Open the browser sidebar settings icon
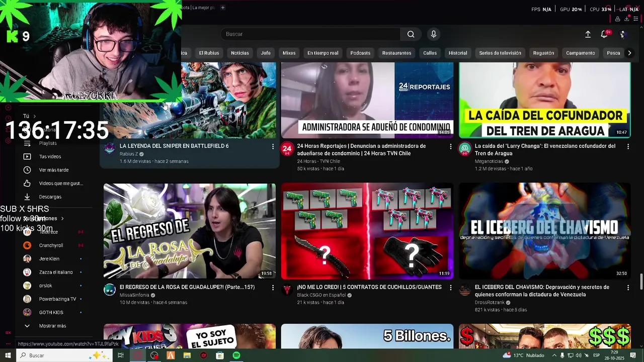The width and height of the screenshot is (644, 362). 635,19
